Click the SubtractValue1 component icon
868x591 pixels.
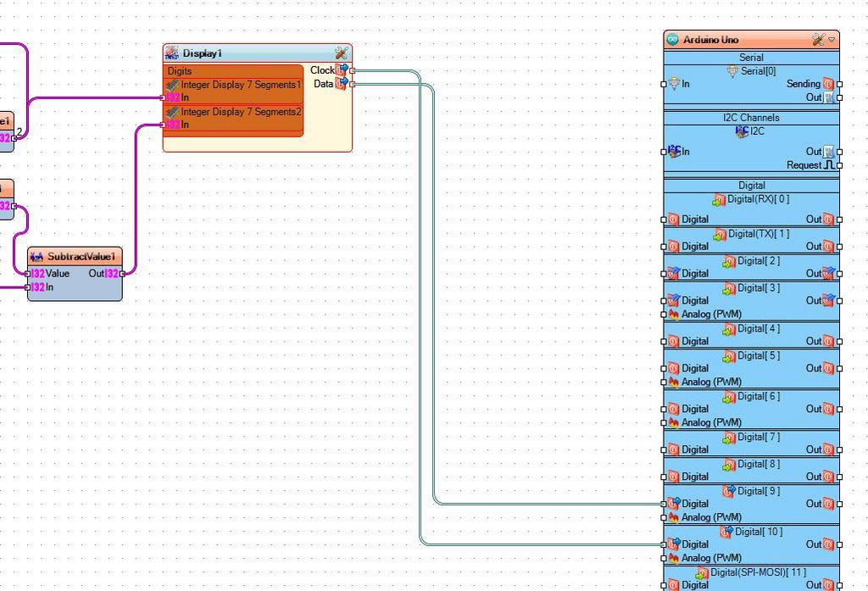click(x=36, y=256)
